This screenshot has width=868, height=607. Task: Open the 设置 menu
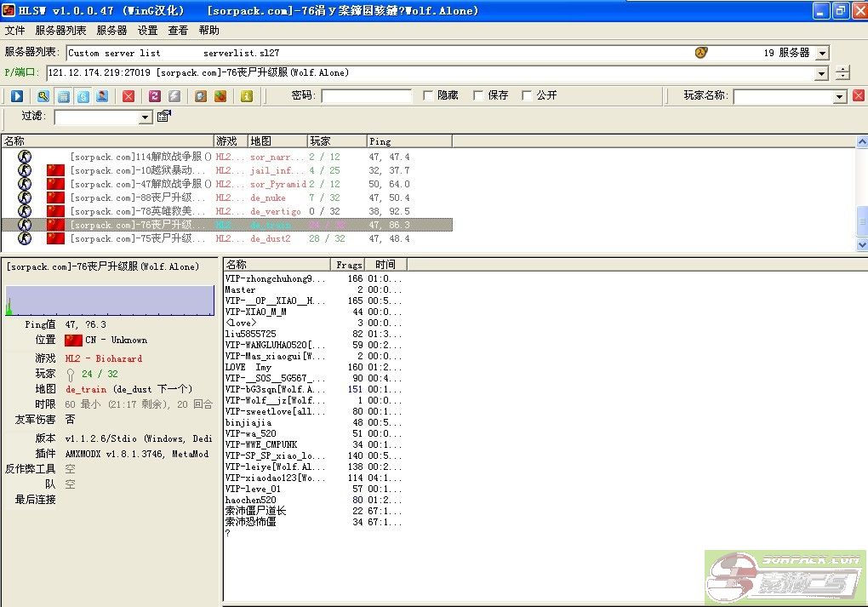(x=148, y=31)
